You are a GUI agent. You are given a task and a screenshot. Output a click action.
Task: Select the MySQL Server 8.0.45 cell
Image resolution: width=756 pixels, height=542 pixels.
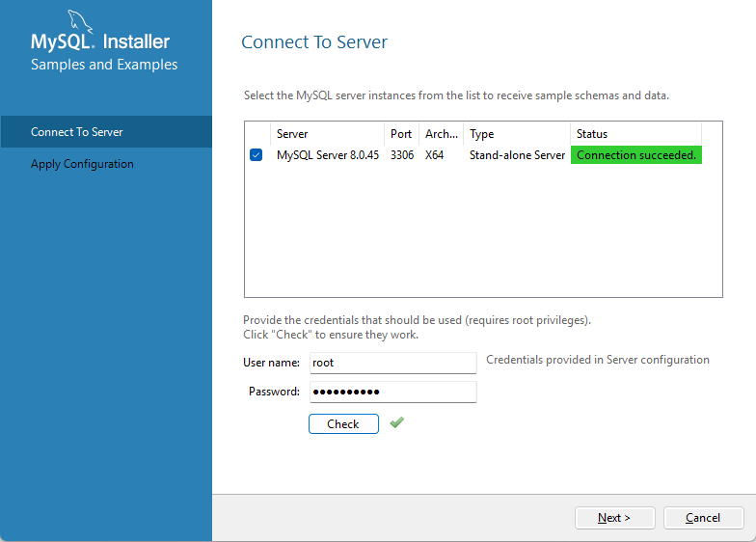[328, 155]
